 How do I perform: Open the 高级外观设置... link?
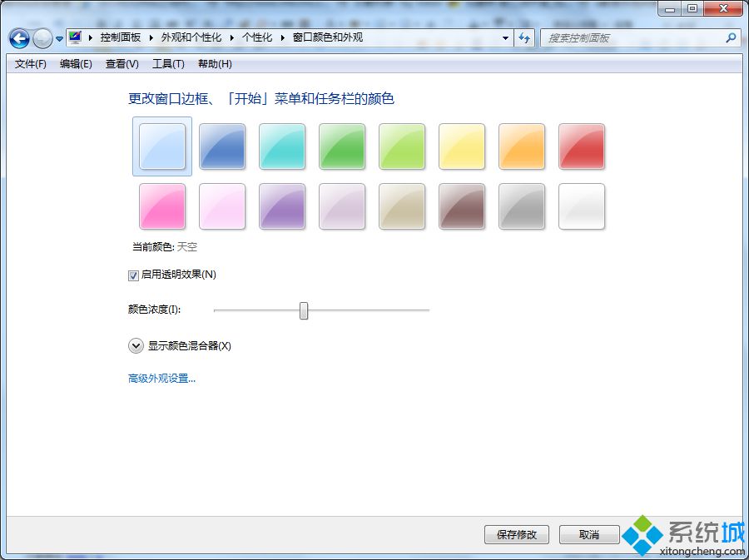pos(162,379)
